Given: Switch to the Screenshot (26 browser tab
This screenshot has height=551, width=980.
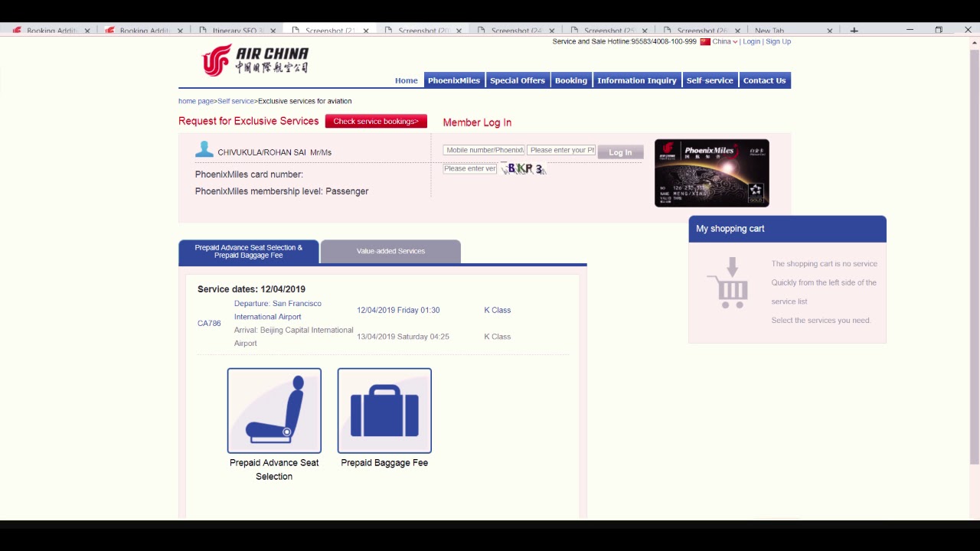Looking at the screenshot, I should (702, 31).
